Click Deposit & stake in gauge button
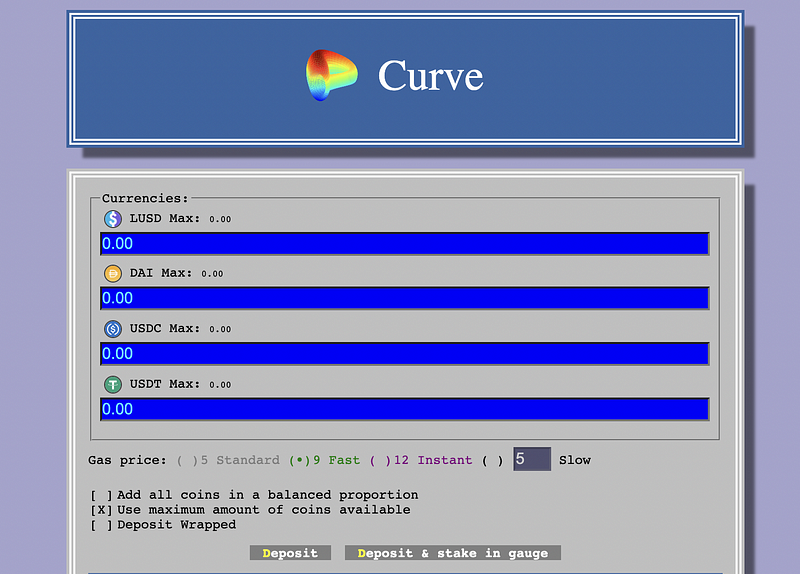 (453, 553)
